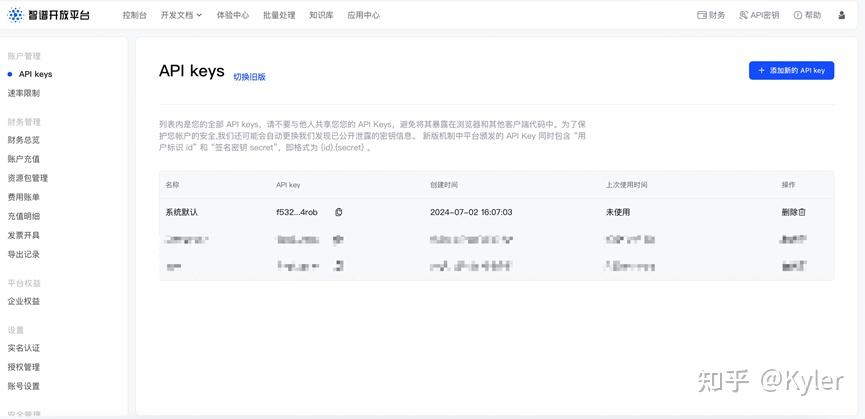Open 企业权益
The height and width of the screenshot is (419, 865).
pos(24,302)
